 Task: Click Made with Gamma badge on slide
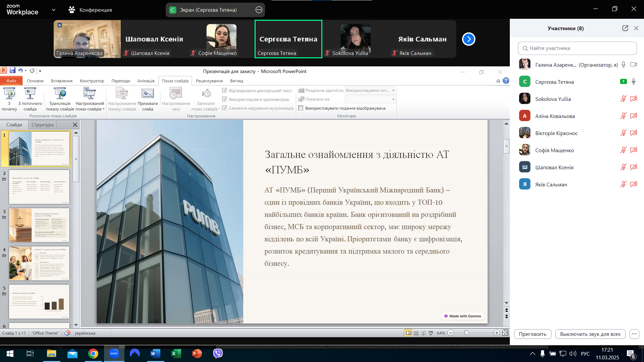coord(463,316)
